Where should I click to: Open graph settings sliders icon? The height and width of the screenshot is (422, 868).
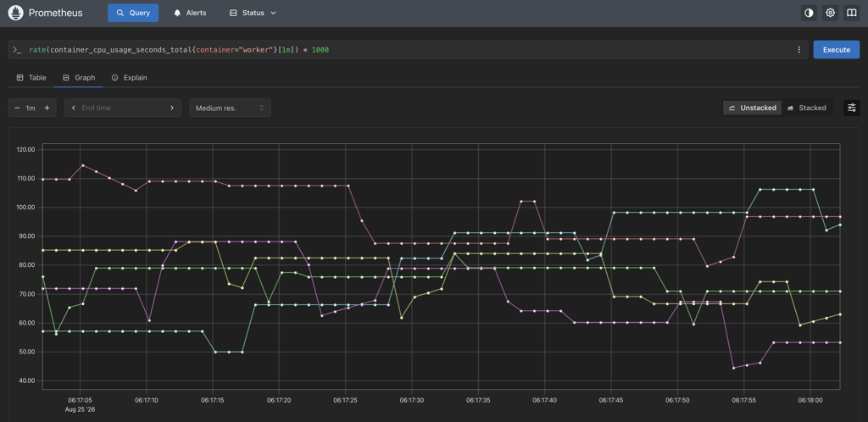(851, 108)
